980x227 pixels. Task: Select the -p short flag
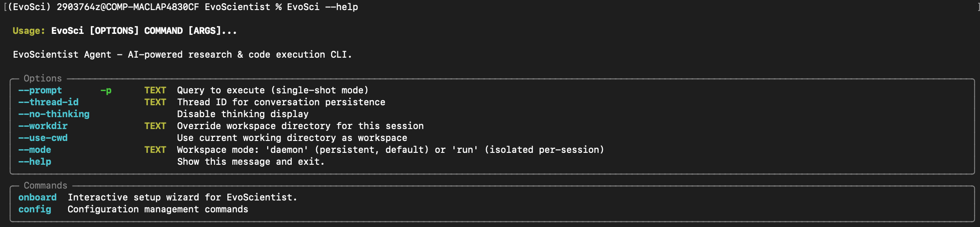pyautogui.click(x=106, y=91)
